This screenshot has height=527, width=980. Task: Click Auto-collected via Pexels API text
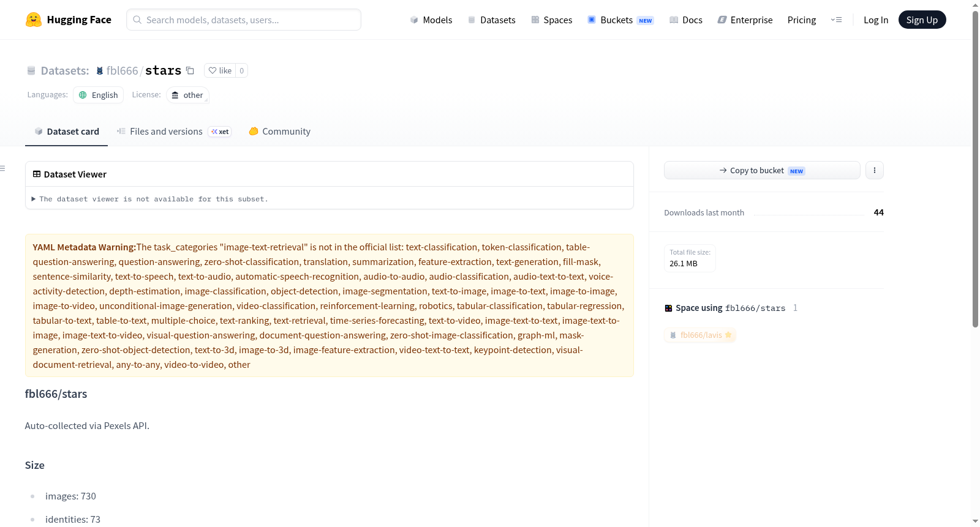point(87,425)
